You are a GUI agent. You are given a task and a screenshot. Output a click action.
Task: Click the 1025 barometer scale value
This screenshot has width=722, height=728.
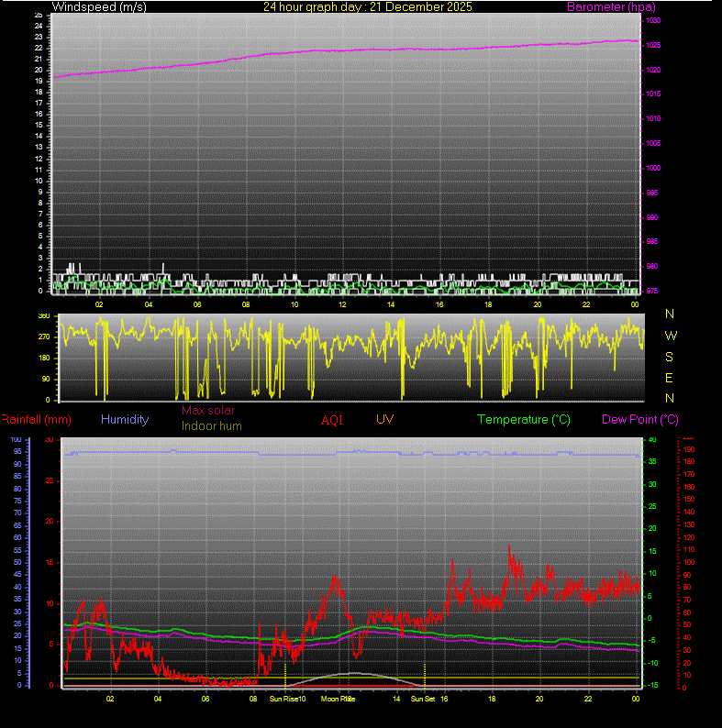(x=653, y=46)
